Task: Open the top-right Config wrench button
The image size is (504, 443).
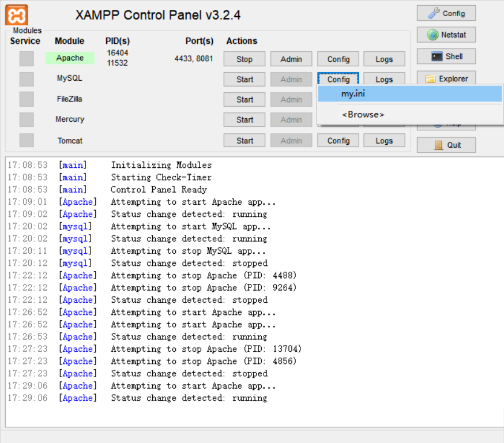Action: coord(446,13)
